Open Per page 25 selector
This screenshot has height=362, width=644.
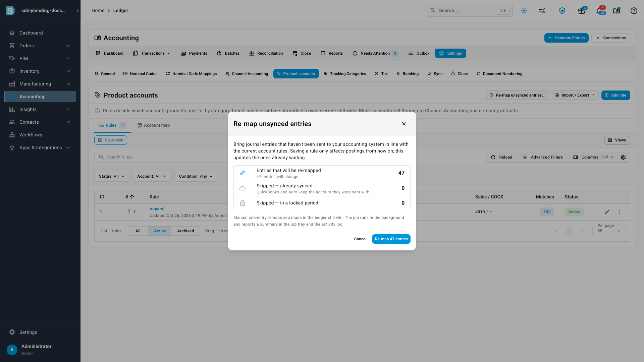[609, 231]
